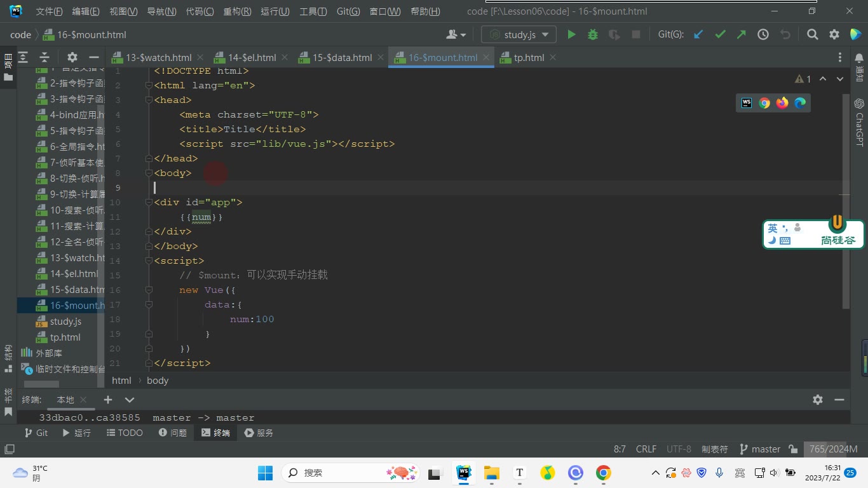Click the project tree horizontal scrollbar
This screenshot has height=488, width=868.
point(41,384)
